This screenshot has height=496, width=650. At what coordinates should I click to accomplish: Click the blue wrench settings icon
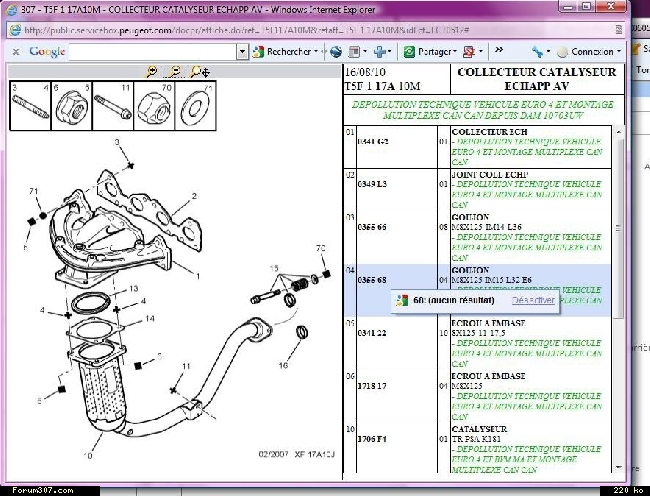[x=537, y=51]
